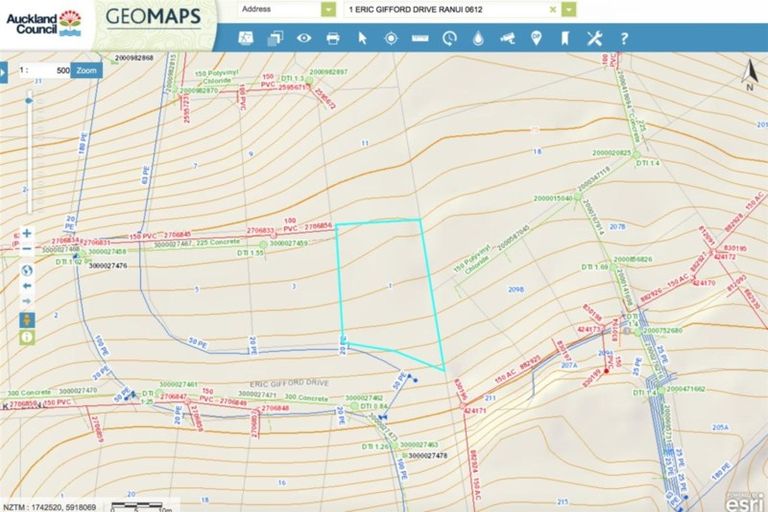Expand the collapsed left side panel
The width and height of the screenshot is (768, 512).
(x=5, y=72)
